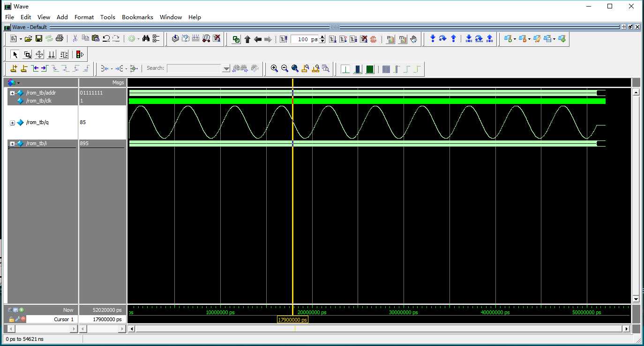Click the yellow Cursor 1 time label

tap(292, 320)
